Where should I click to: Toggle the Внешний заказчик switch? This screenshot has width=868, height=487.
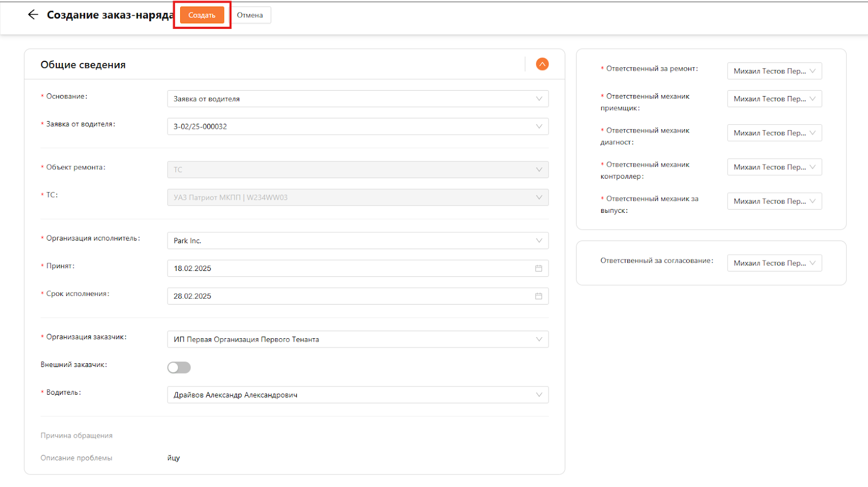click(x=179, y=368)
